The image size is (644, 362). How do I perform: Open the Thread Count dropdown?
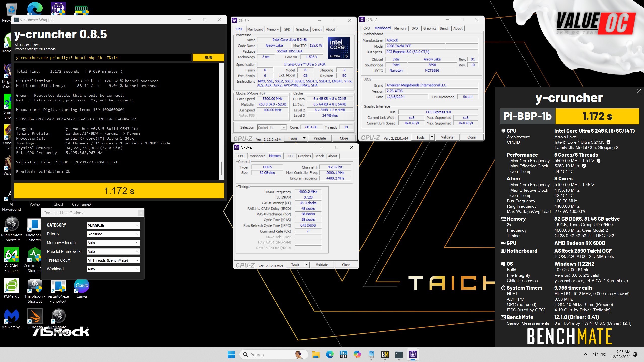[113, 260]
